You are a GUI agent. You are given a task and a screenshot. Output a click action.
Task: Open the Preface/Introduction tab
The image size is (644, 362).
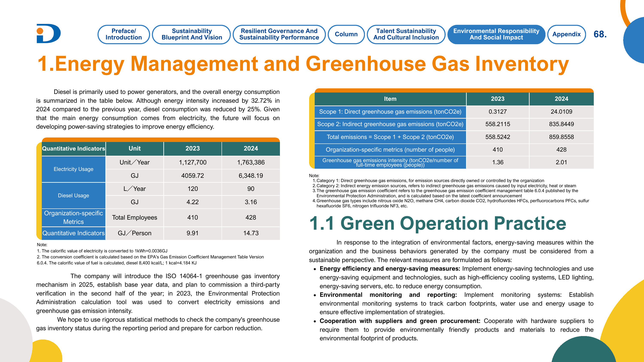(x=123, y=34)
